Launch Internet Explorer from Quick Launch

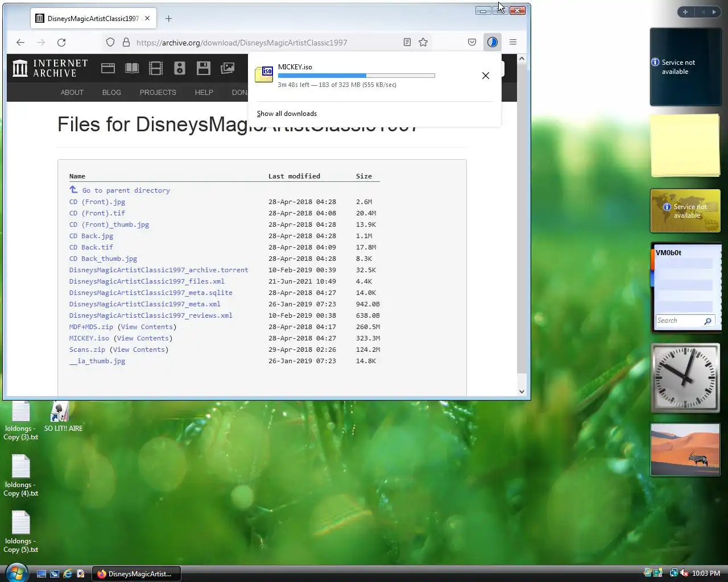click(x=67, y=574)
